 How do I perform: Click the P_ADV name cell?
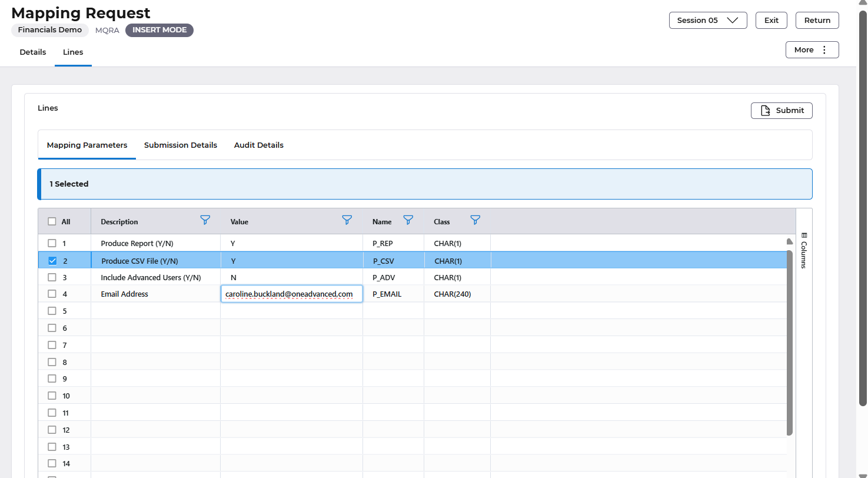pos(394,277)
